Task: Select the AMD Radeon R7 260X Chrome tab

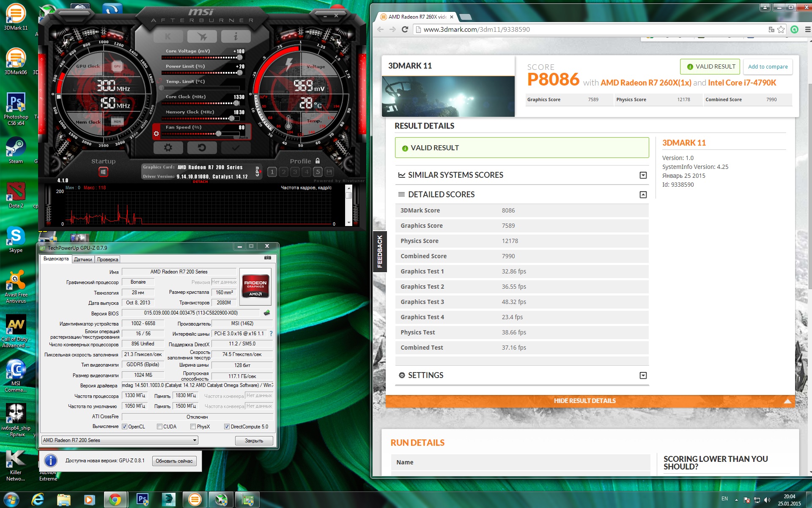Action: 417,17
